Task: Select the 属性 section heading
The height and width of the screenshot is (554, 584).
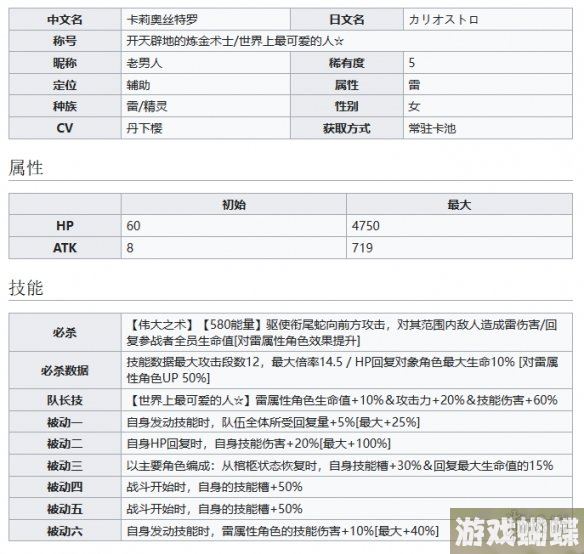Action: click(x=26, y=168)
